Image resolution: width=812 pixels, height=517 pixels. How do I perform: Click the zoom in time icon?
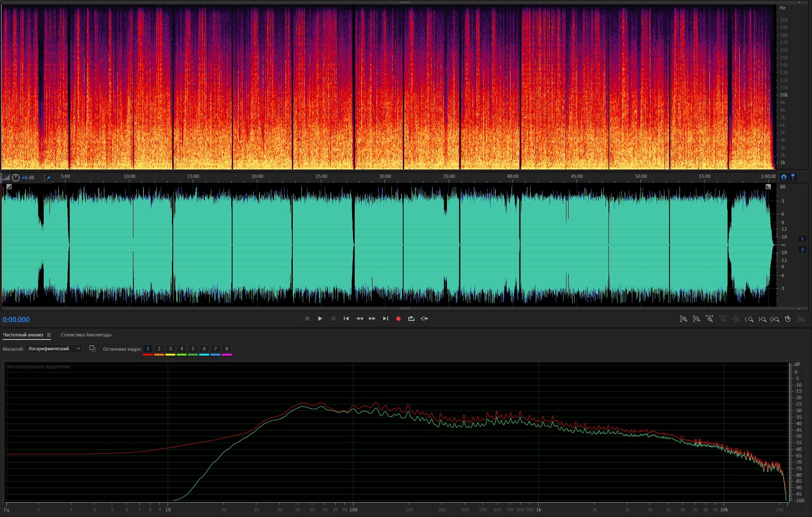(x=709, y=319)
